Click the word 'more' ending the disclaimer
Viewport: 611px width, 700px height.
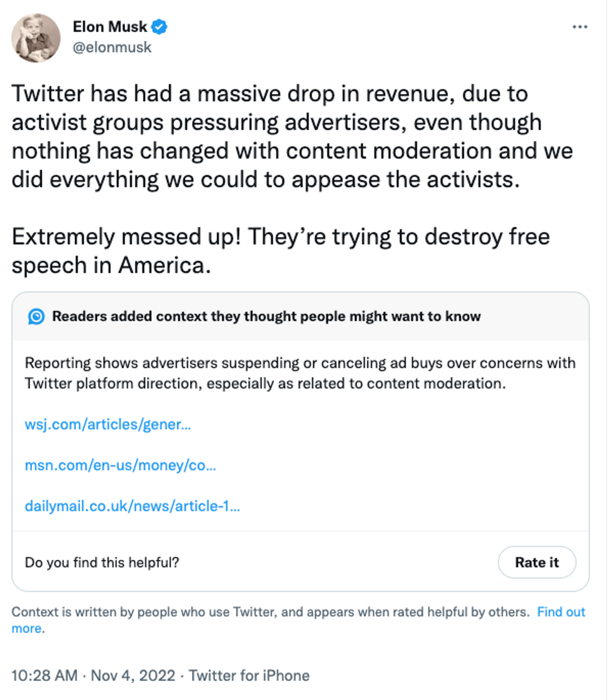(x=27, y=628)
